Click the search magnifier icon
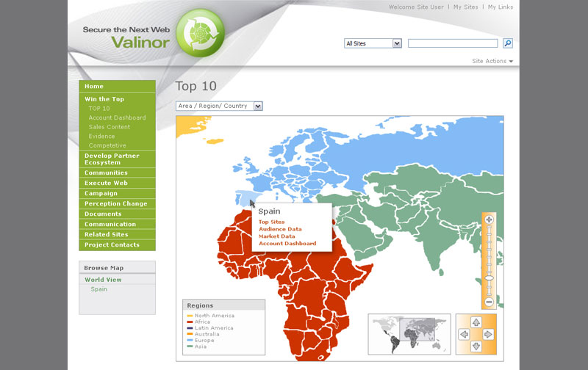This screenshot has height=370, width=588. [x=507, y=43]
